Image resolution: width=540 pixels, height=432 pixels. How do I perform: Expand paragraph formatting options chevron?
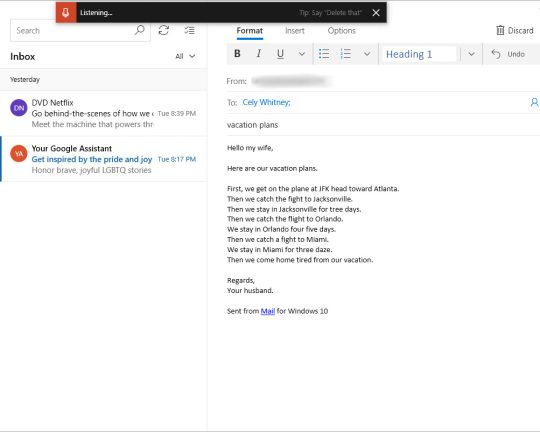(x=367, y=54)
